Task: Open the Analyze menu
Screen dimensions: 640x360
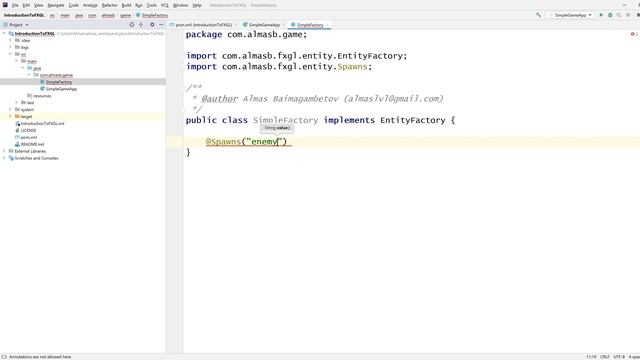Action: pyautogui.click(x=90, y=5)
